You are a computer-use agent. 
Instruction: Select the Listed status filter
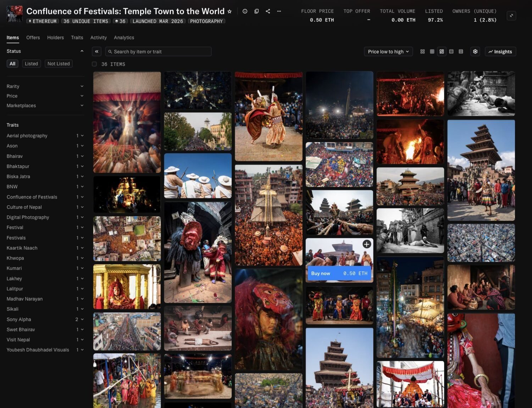31,64
